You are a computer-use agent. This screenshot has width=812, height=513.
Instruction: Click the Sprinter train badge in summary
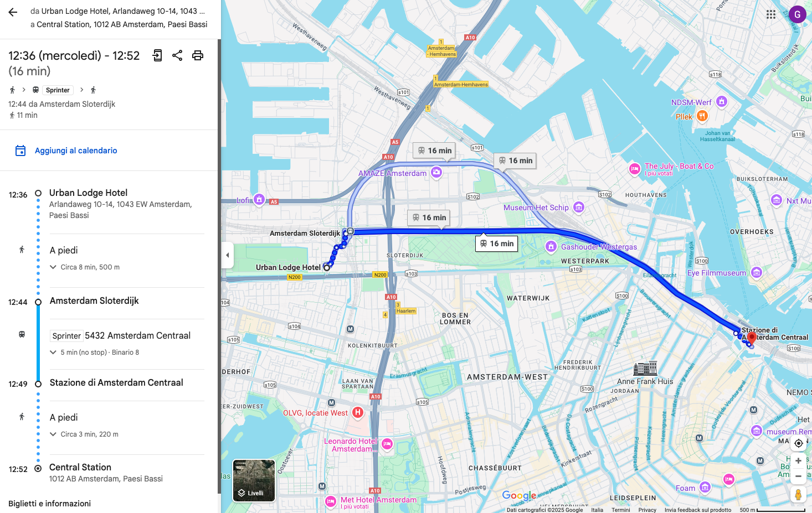[x=58, y=90]
